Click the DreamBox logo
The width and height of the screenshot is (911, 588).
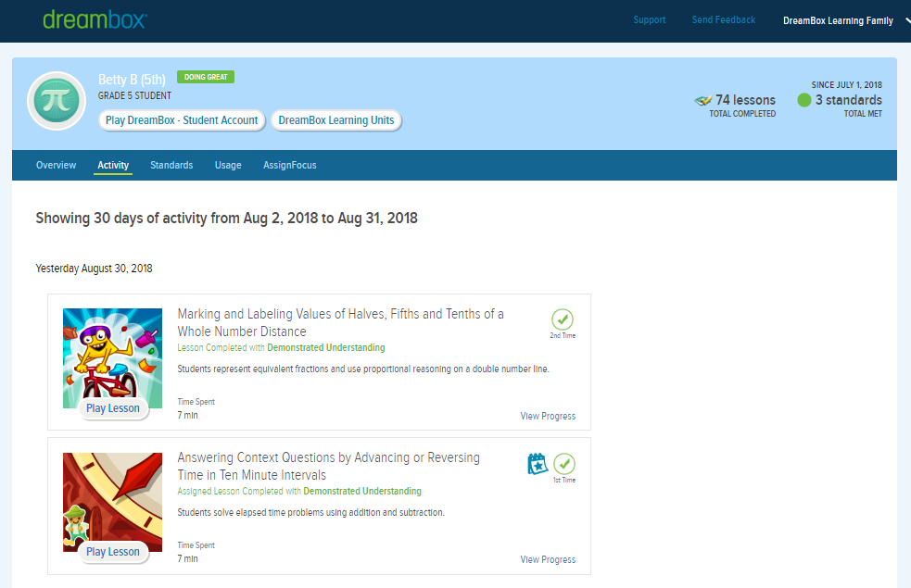(95, 19)
